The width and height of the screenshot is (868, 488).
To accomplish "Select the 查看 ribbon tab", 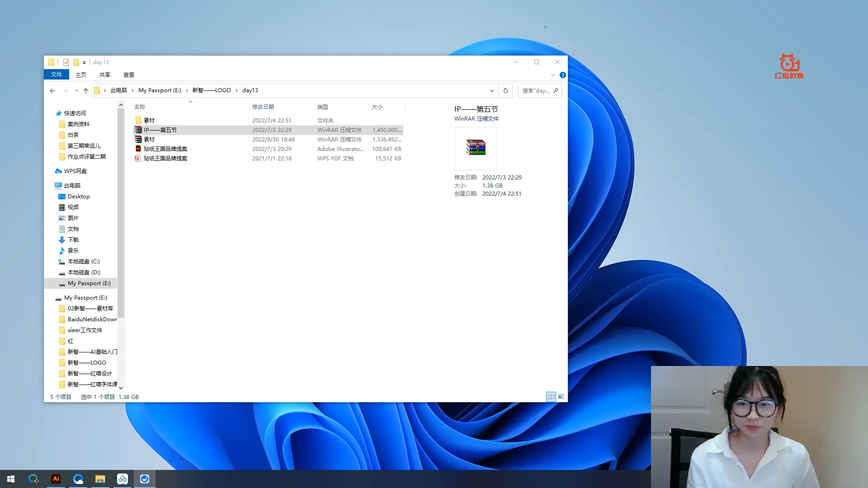I will pyautogui.click(x=129, y=75).
